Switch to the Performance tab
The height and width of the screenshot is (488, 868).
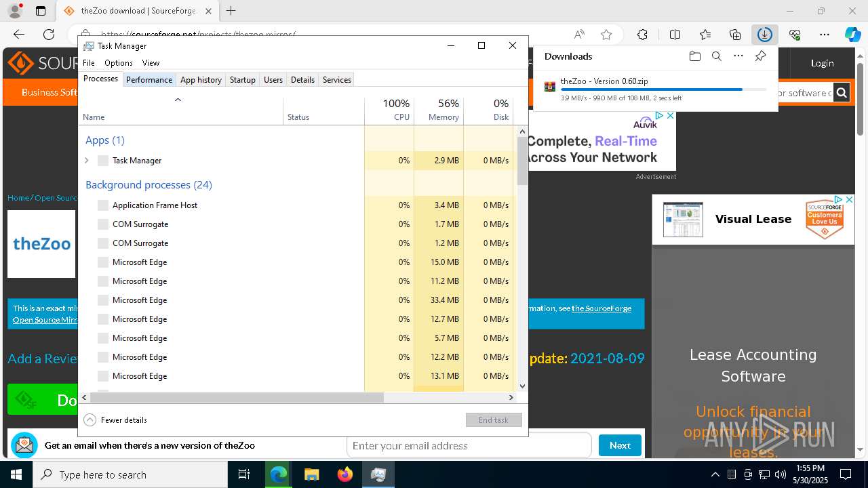(x=149, y=80)
